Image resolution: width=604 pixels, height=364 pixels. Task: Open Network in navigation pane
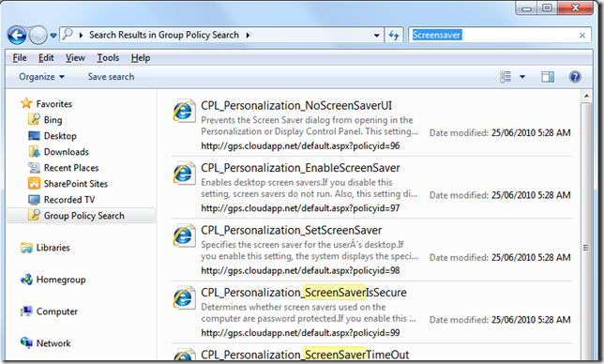(53, 343)
